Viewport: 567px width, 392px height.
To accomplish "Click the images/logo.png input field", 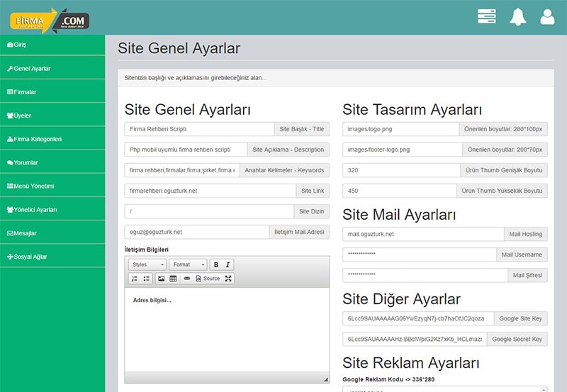I will pos(400,129).
